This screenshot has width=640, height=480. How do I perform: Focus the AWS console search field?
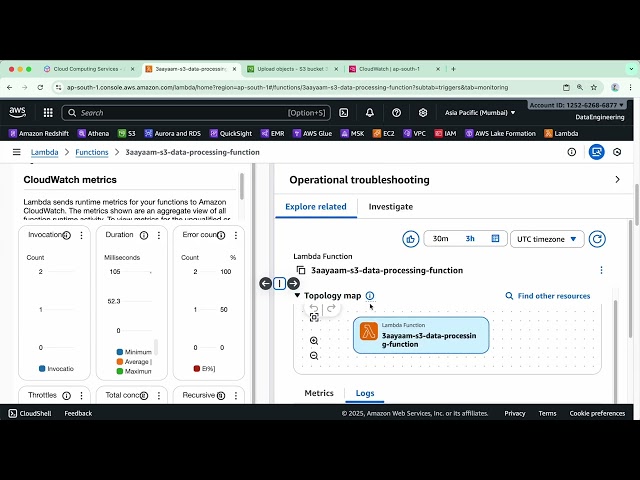click(196, 113)
